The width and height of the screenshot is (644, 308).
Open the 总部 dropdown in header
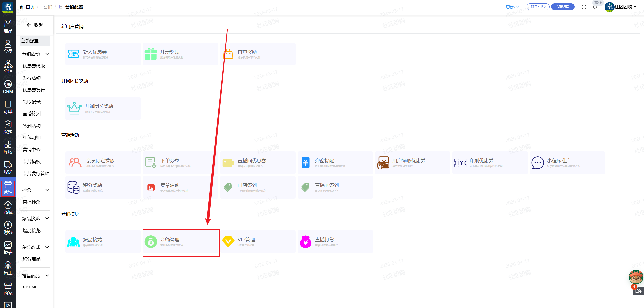click(512, 7)
